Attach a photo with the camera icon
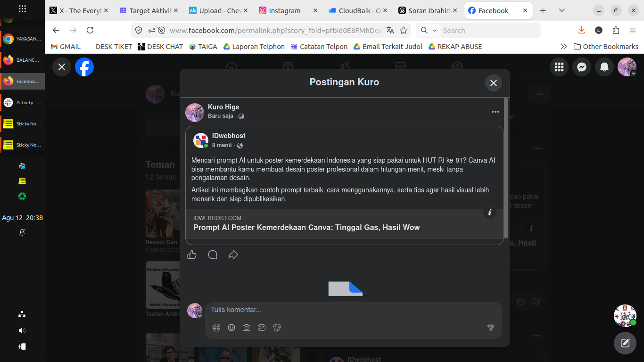Viewport: 644px width, 362px height. pyautogui.click(x=247, y=328)
